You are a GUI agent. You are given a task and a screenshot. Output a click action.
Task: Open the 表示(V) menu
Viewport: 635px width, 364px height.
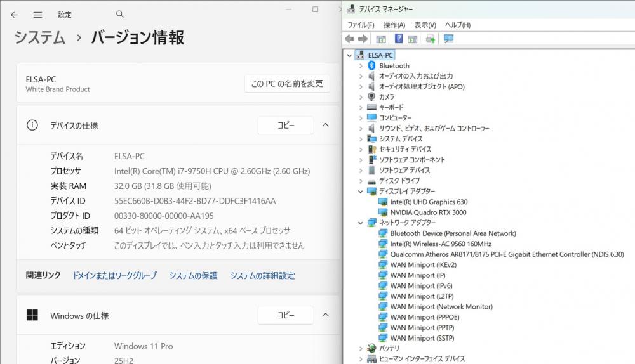[x=425, y=25]
